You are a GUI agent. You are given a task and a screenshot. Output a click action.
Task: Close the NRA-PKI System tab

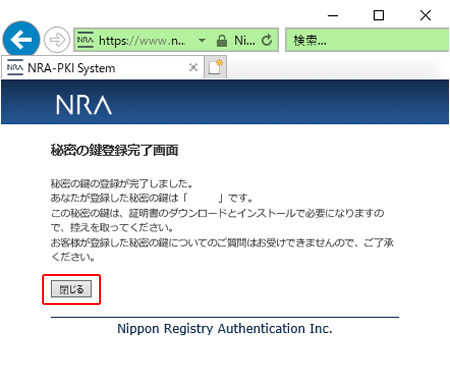pyautogui.click(x=193, y=67)
